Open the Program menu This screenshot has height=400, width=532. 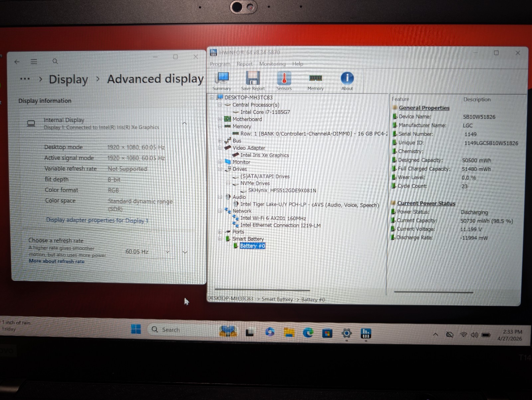220,64
